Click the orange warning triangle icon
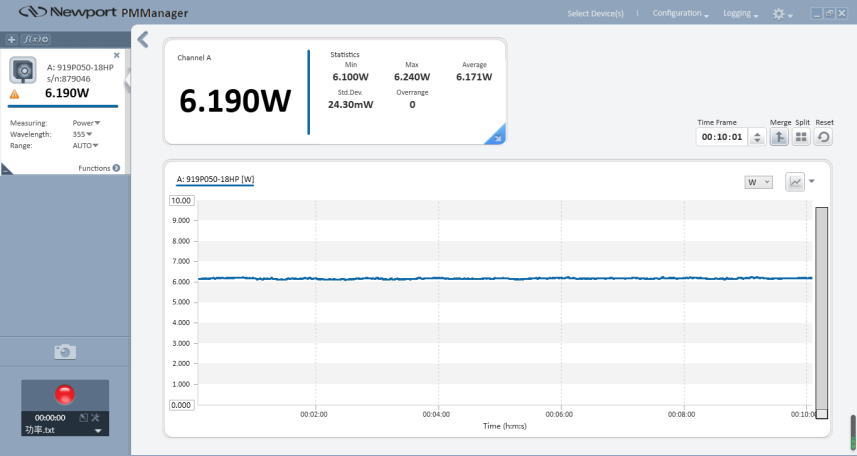 (x=15, y=94)
